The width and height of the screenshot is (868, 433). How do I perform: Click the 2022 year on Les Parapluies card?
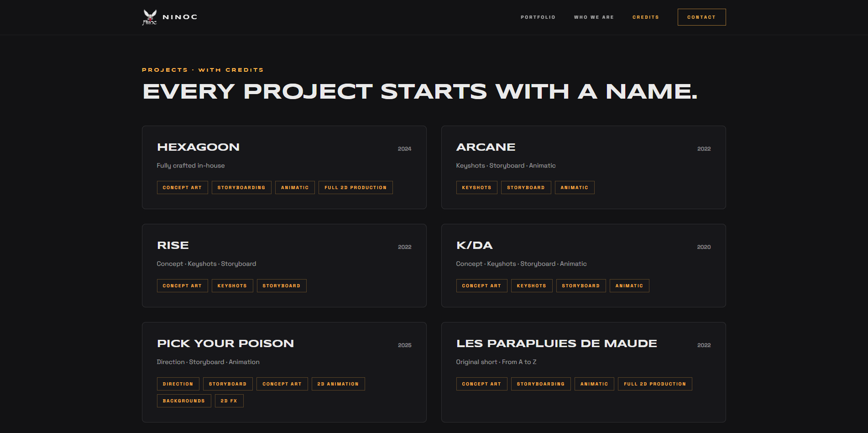pos(704,345)
